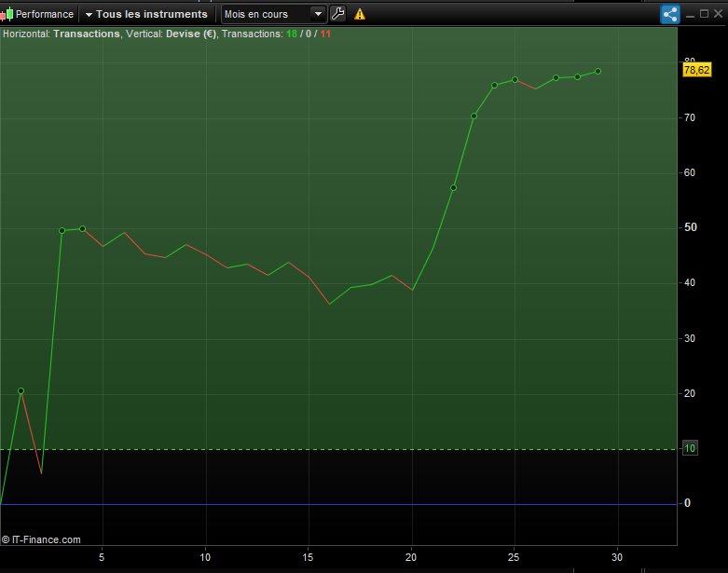Open the Tous les instruments dropdown
The image size is (728, 573).
[x=151, y=14]
